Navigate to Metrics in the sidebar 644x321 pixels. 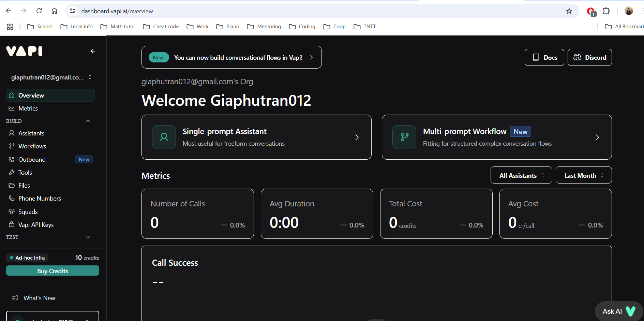click(x=50, y=108)
